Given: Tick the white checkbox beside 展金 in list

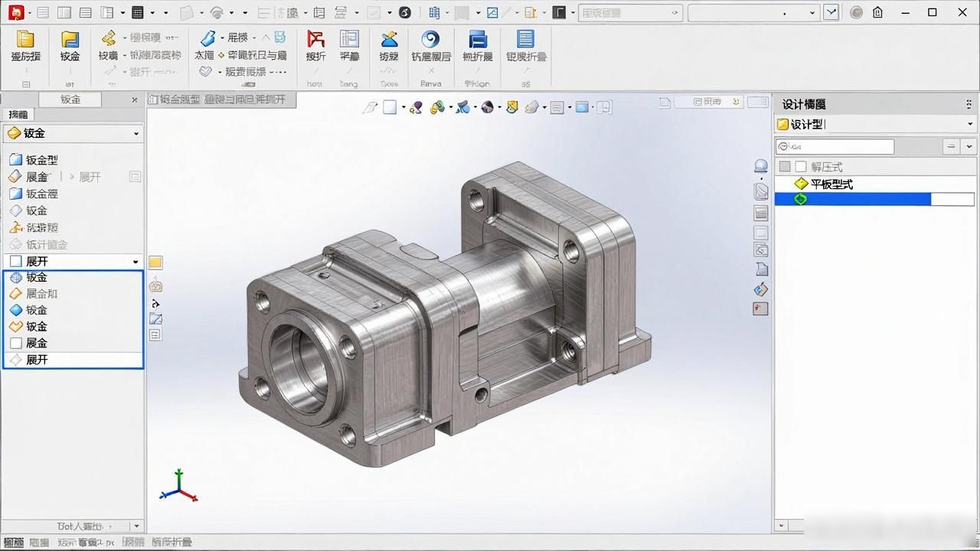Looking at the screenshot, I should pyautogui.click(x=15, y=343).
